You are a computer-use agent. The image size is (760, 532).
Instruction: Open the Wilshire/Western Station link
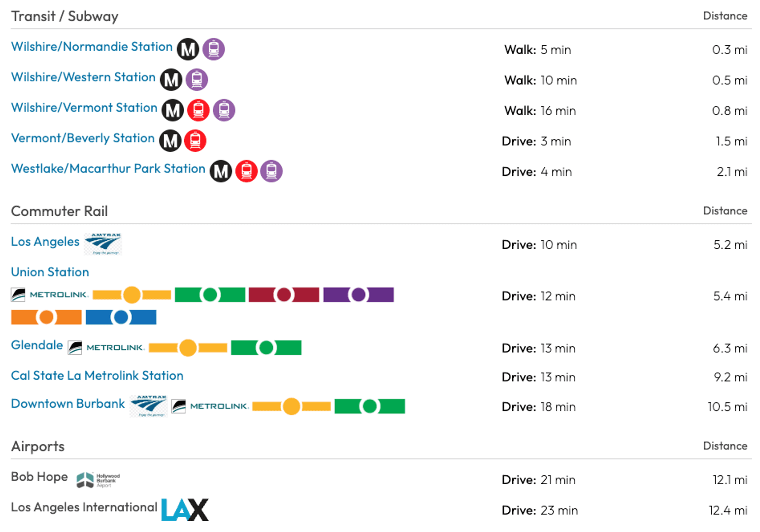point(83,77)
